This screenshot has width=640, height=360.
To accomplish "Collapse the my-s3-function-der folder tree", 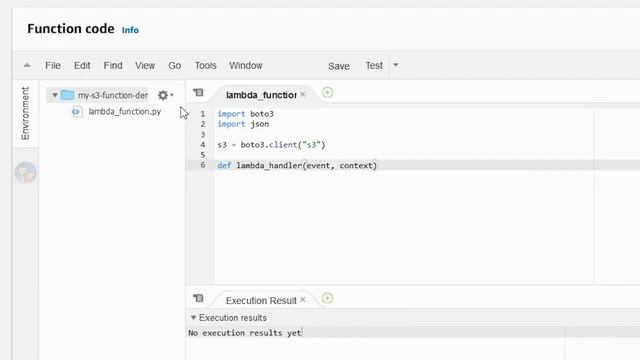I will coord(55,95).
